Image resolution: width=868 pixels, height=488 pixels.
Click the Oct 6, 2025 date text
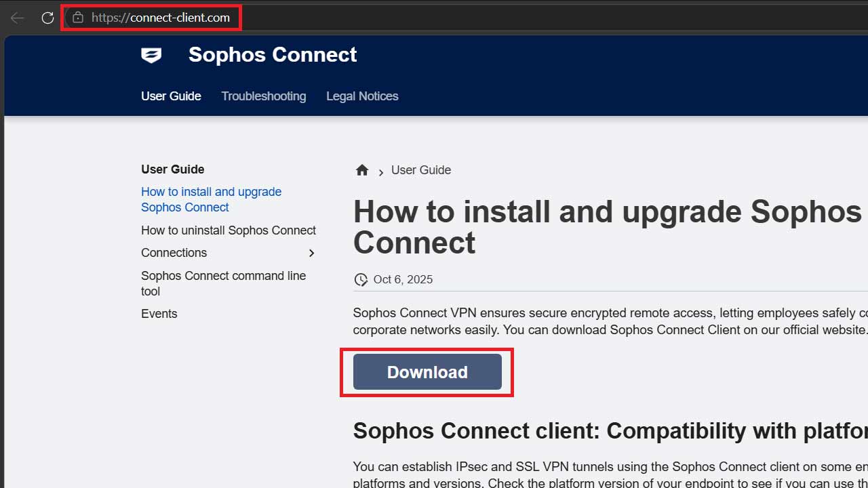click(x=403, y=280)
